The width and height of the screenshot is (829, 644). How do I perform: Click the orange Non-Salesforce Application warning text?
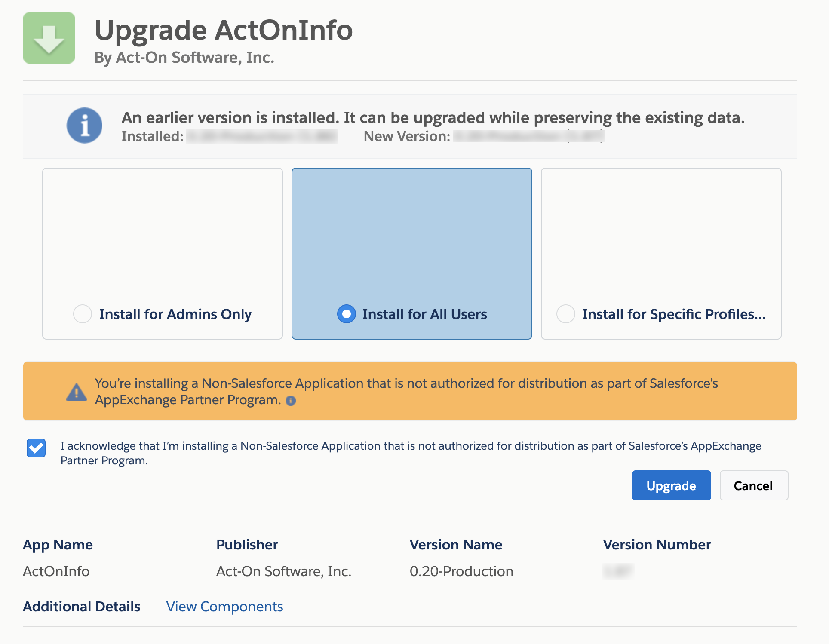[406, 392]
